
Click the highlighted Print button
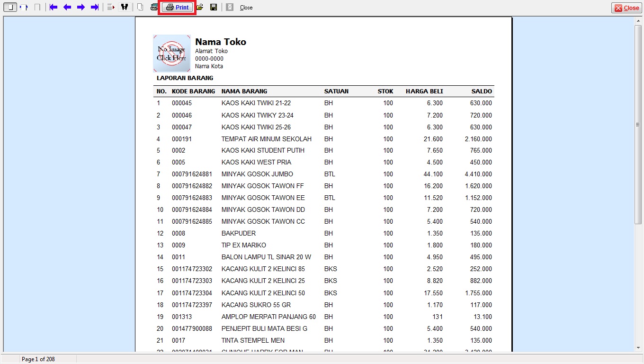[x=178, y=7]
